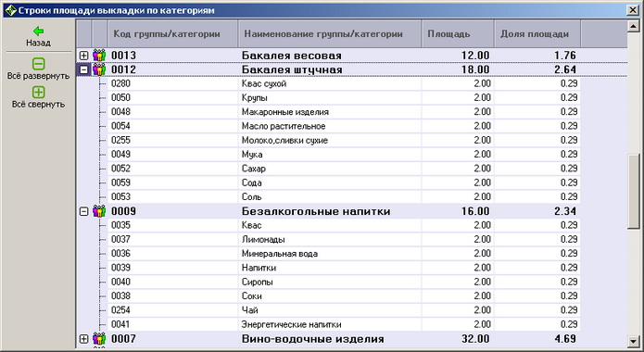644x352 pixels.
Task: Collapse group 0009 Безалкогольные напитки
Action: point(83,211)
